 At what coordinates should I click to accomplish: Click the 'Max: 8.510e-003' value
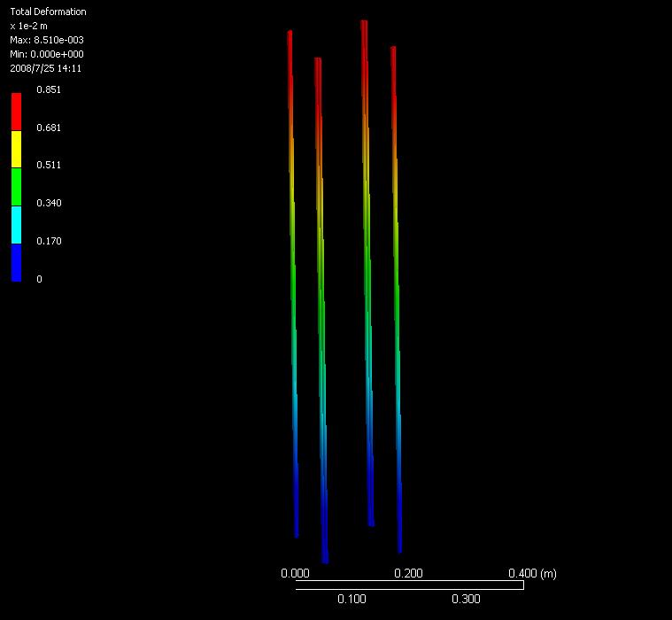47,40
